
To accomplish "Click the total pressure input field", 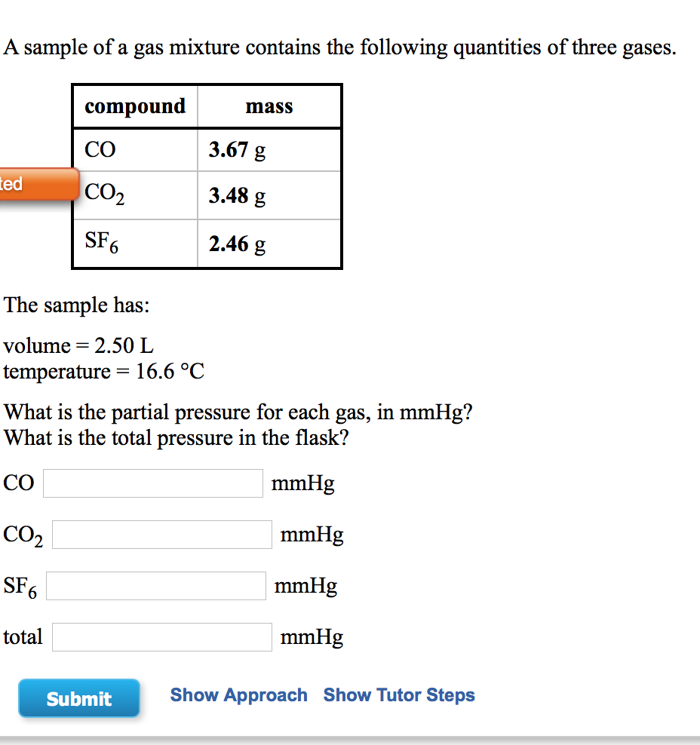I will click(x=161, y=636).
